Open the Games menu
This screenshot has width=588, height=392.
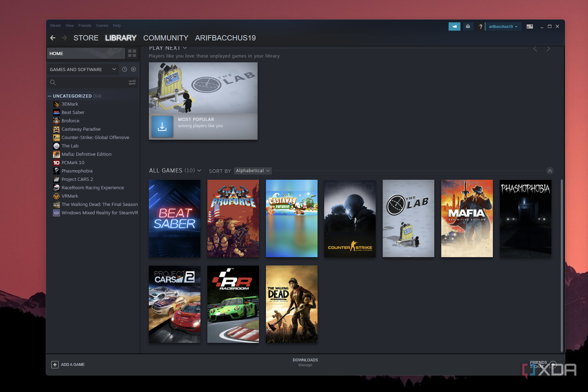click(x=102, y=25)
